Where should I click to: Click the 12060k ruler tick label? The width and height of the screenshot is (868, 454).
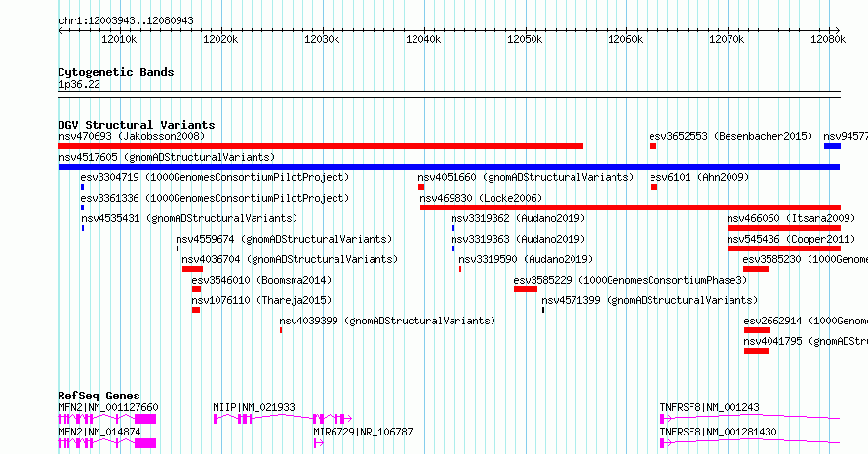pyautogui.click(x=625, y=39)
